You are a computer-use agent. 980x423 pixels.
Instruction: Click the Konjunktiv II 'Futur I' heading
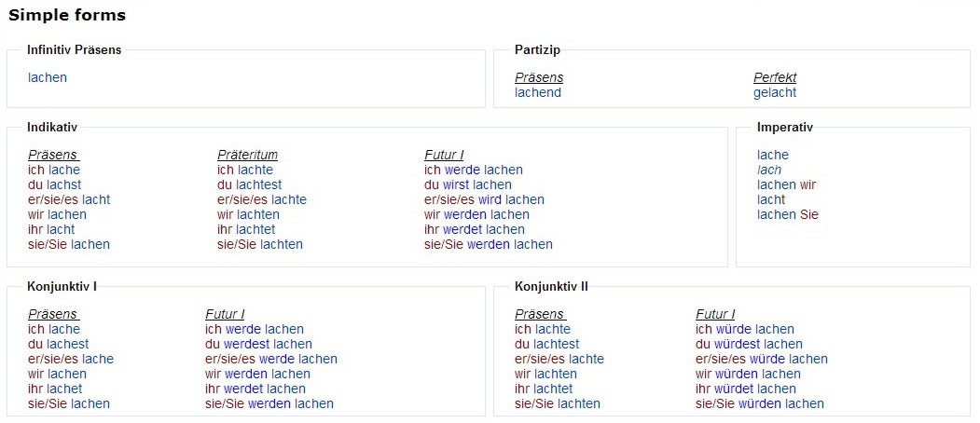715,315
